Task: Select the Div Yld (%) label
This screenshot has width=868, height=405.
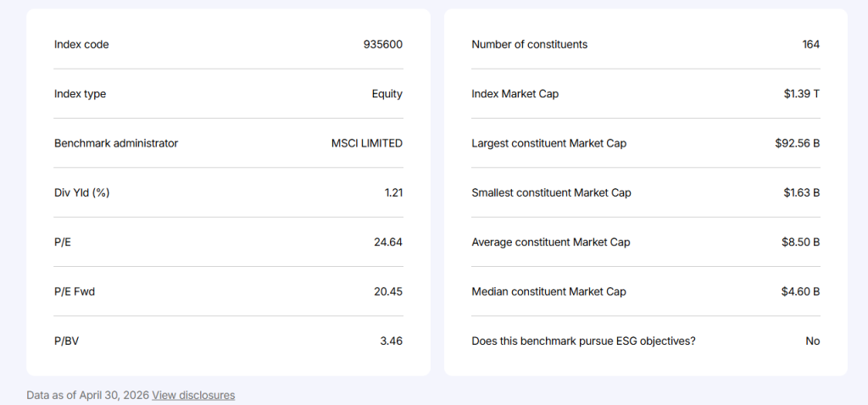Action: point(82,193)
